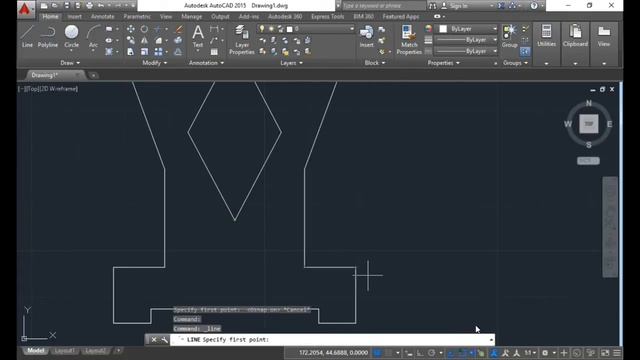Click the Insert block icon
Screen dimensions: 640x360
367,36
